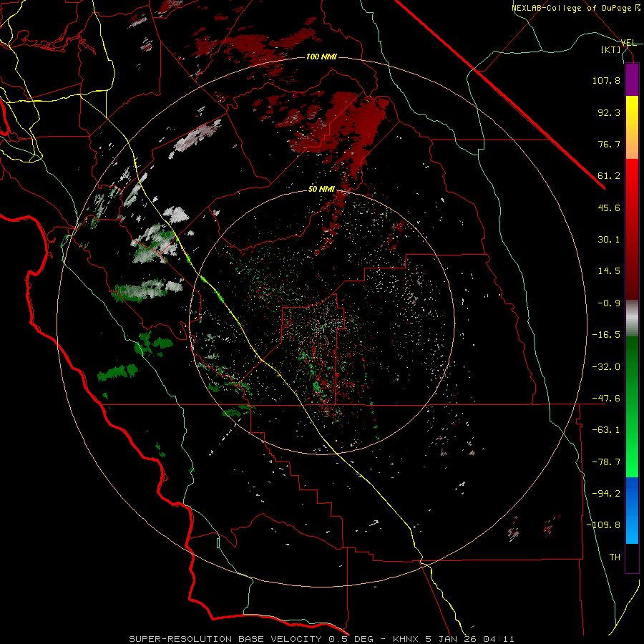Click the 107.8 value on velocity scale
The image size is (644, 644).
click(606, 80)
